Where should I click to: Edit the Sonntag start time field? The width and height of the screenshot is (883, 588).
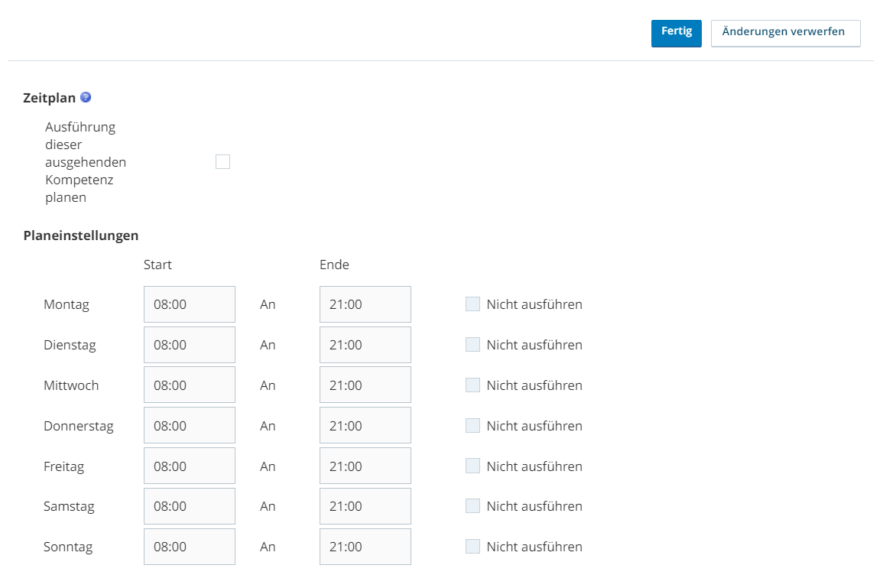[190, 546]
